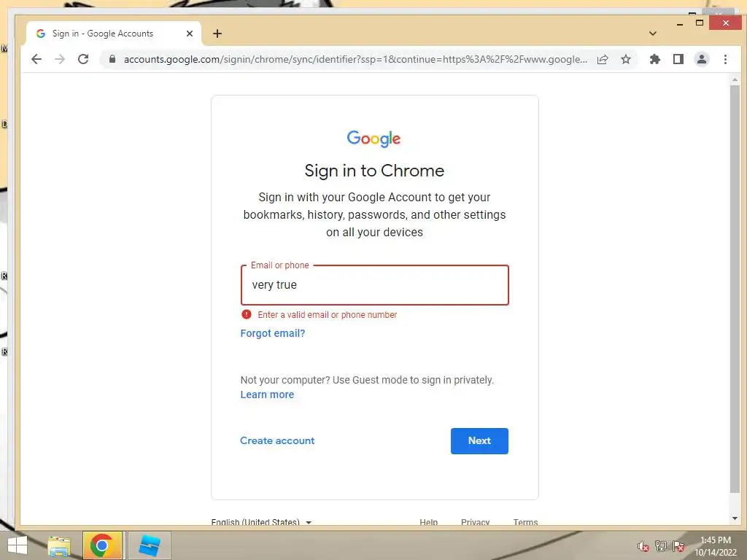Image resolution: width=747 pixels, height=560 pixels.
Task: Focus the Email or phone input field
Action: pos(375,285)
